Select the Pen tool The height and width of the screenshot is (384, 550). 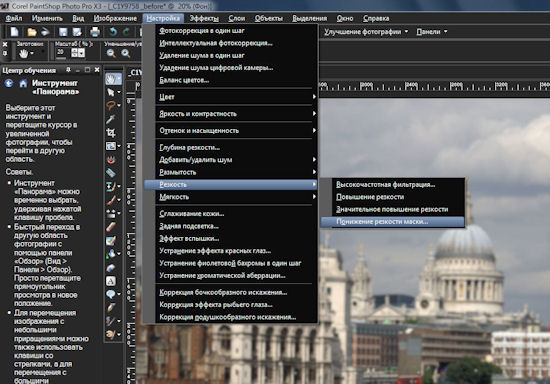click(111, 308)
